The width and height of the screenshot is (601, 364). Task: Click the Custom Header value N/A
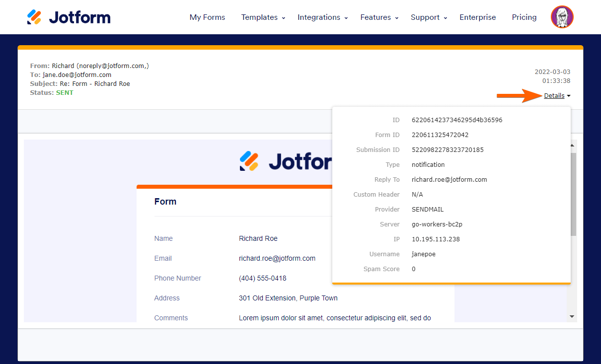click(417, 195)
